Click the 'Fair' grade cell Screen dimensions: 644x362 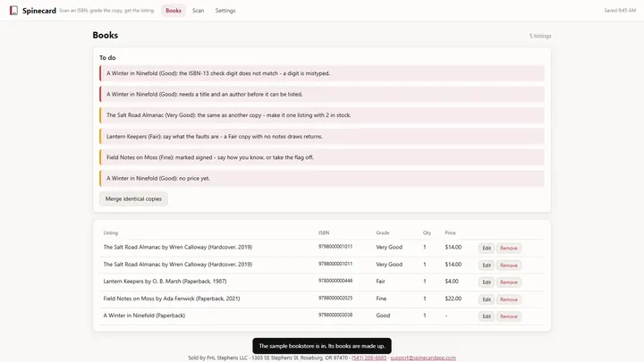(380, 282)
